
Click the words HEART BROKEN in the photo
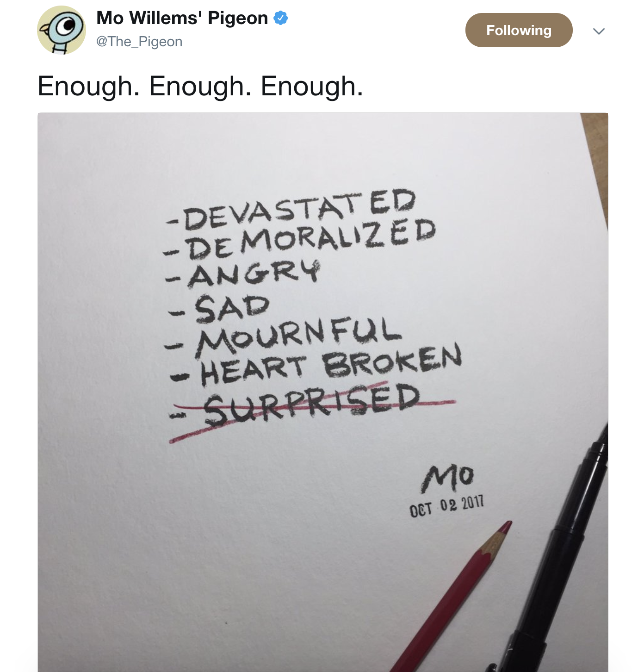coord(331,367)
